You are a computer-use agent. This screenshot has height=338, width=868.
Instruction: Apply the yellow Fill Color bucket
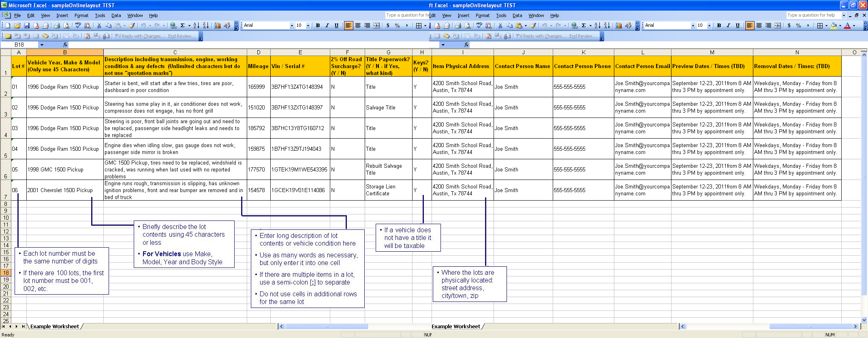point(834,26)
